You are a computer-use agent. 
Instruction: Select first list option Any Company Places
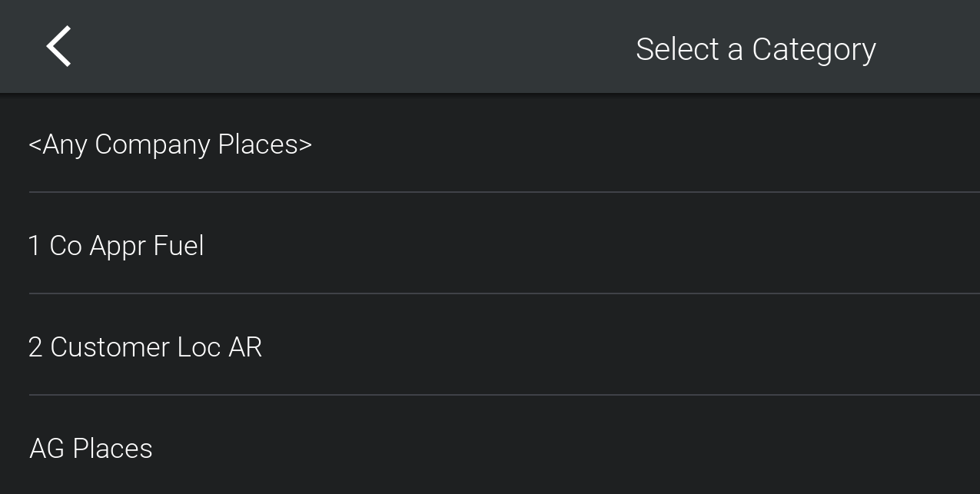pos(170,144)
